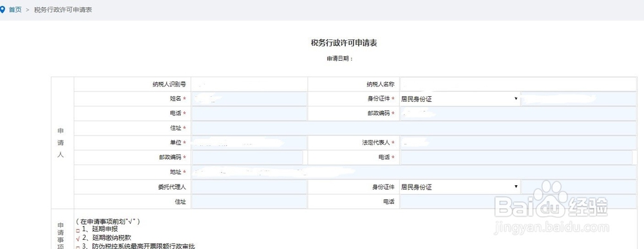Click the 纳税人识别号 label

(169, 85)
